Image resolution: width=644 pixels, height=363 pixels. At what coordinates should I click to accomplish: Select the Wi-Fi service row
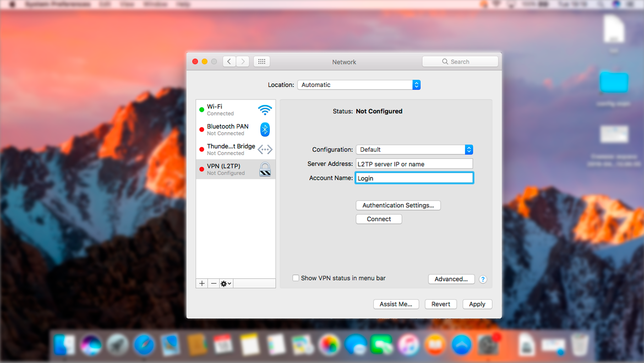coord(236,109)
